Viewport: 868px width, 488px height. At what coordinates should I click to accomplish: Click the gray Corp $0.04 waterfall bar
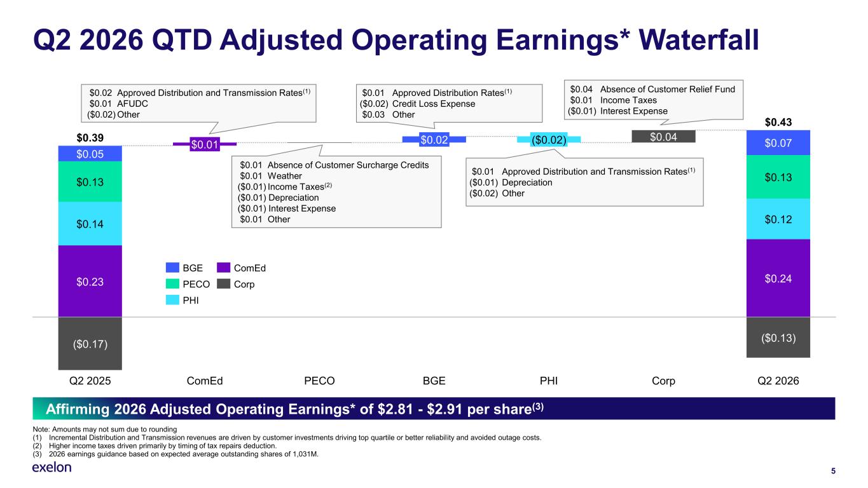click(x=663, y=136)
